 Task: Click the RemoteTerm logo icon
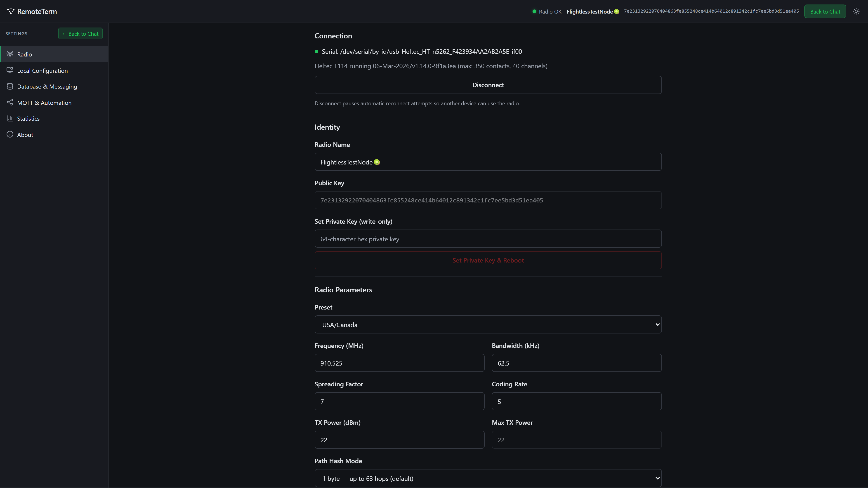pyautogui.click(x=11, y=12)
